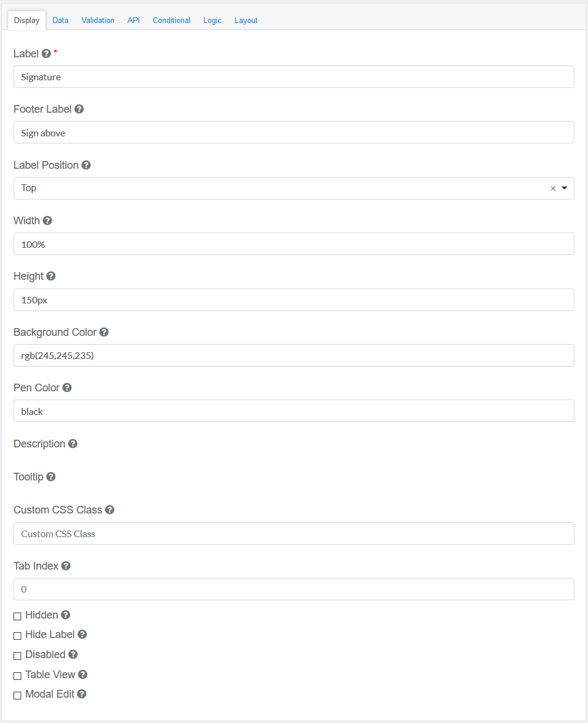588x723 pixels.
Task: Click help icon beside Footer Label
Action: click(x=79, y=109)
